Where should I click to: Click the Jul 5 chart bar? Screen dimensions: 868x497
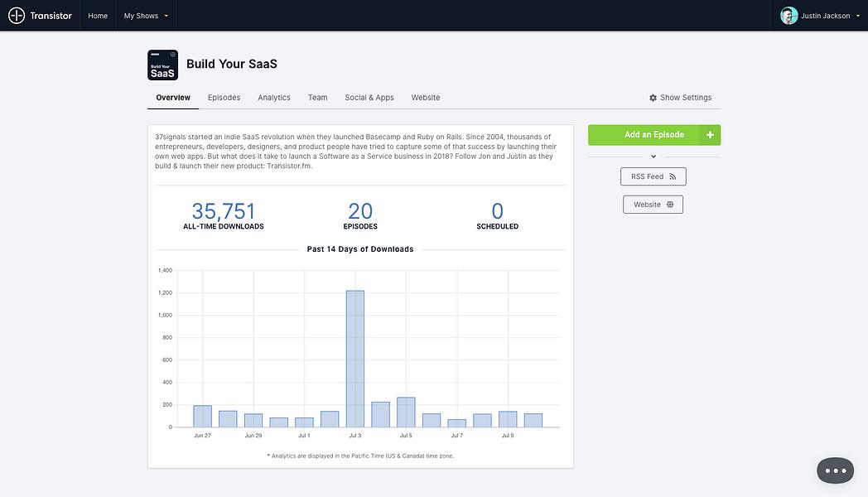(x=407, y=413)
